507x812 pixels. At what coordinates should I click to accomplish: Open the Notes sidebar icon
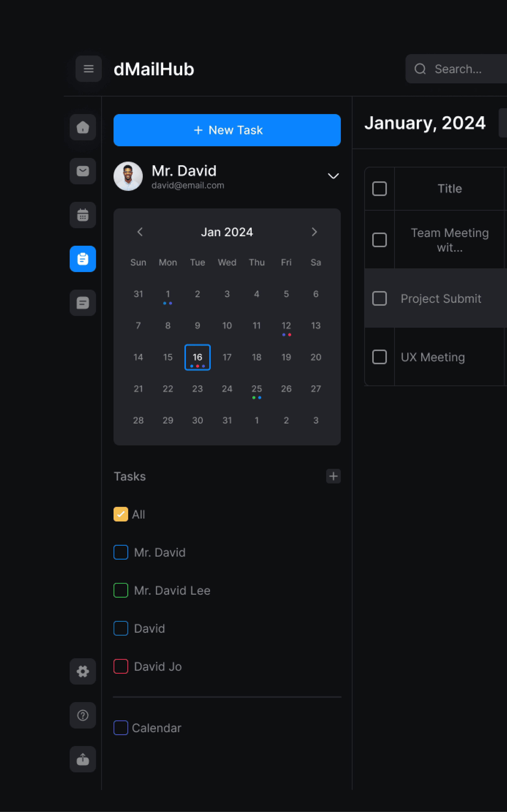click(83, 303)
